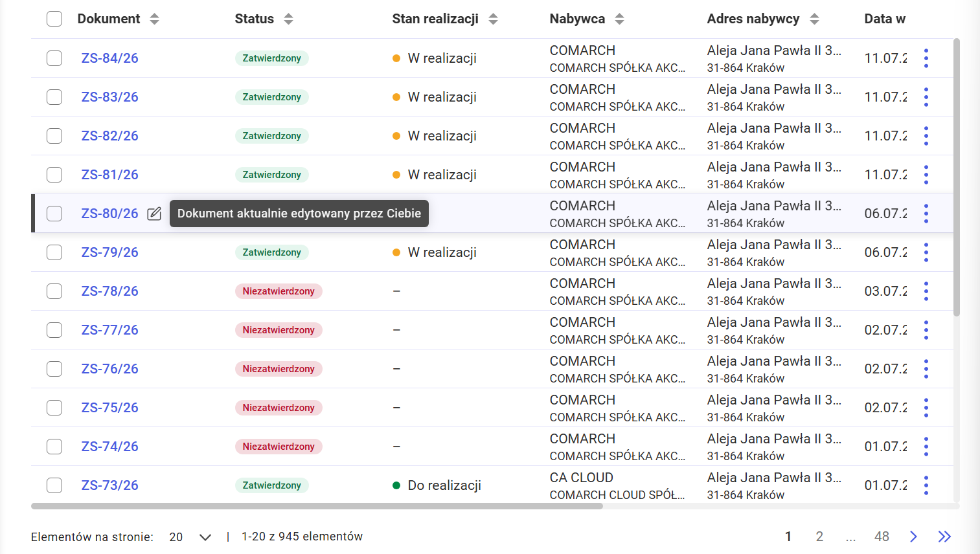Go to page 48 in pagination

[x=882, y=537]
